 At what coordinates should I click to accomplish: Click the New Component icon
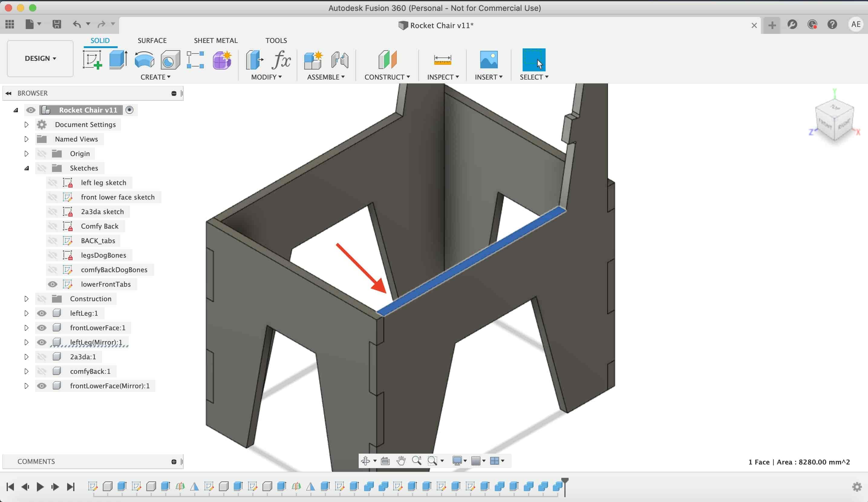313,60
